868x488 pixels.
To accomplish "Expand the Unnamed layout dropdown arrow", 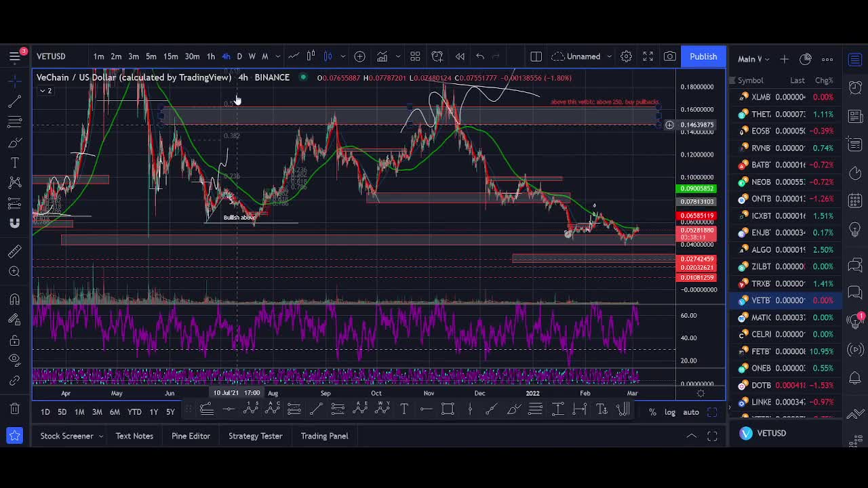I will (609, 56).
